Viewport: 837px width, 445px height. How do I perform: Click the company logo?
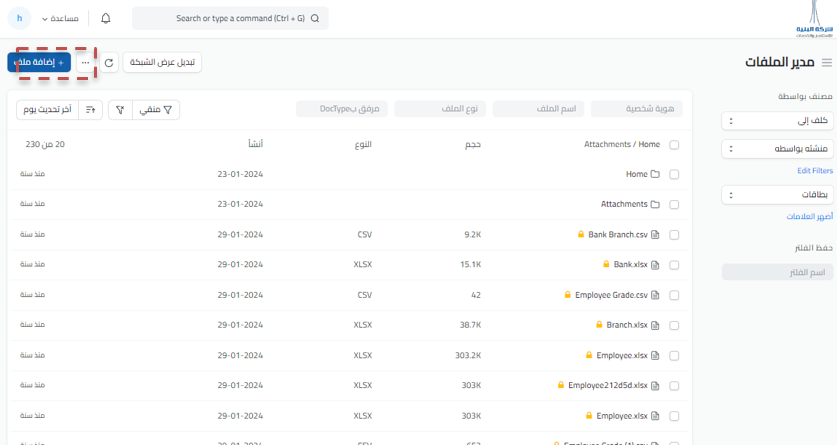(814, 19)
